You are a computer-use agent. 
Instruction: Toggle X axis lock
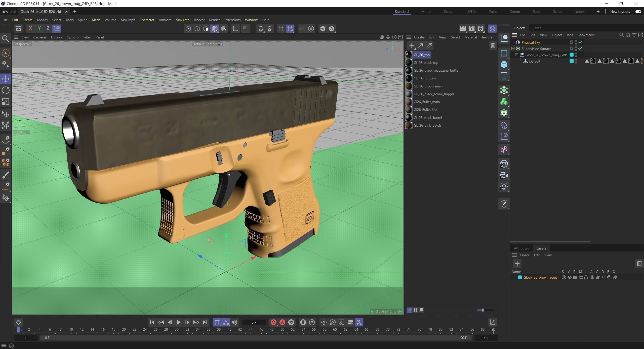[30, 28]
